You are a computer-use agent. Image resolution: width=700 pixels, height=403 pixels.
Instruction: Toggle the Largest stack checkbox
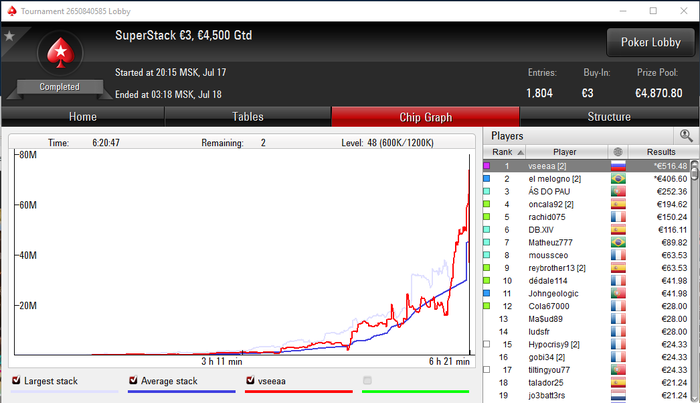tap(16, 380)
